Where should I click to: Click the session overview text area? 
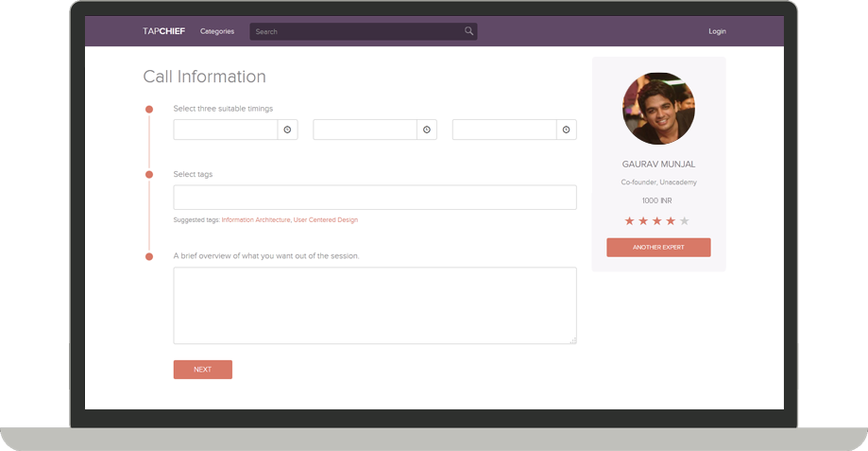click(375, 305)
